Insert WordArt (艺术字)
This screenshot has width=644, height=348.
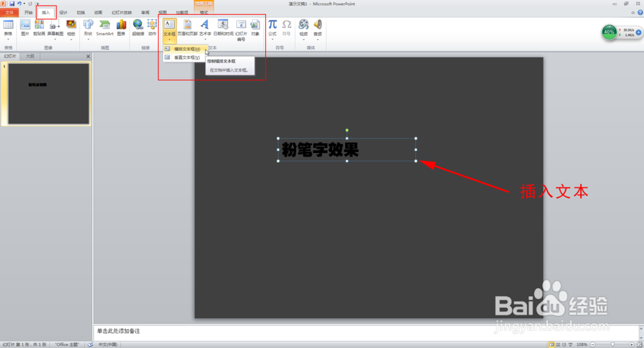tap(205, 28)
